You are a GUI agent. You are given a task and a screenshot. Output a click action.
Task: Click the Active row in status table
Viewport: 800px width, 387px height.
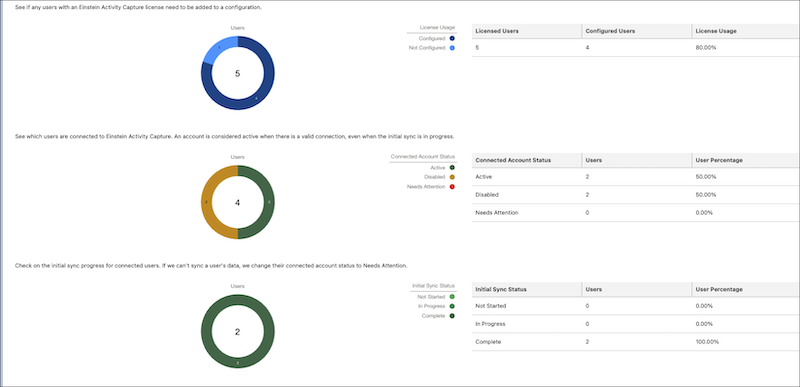pos(636,176)
